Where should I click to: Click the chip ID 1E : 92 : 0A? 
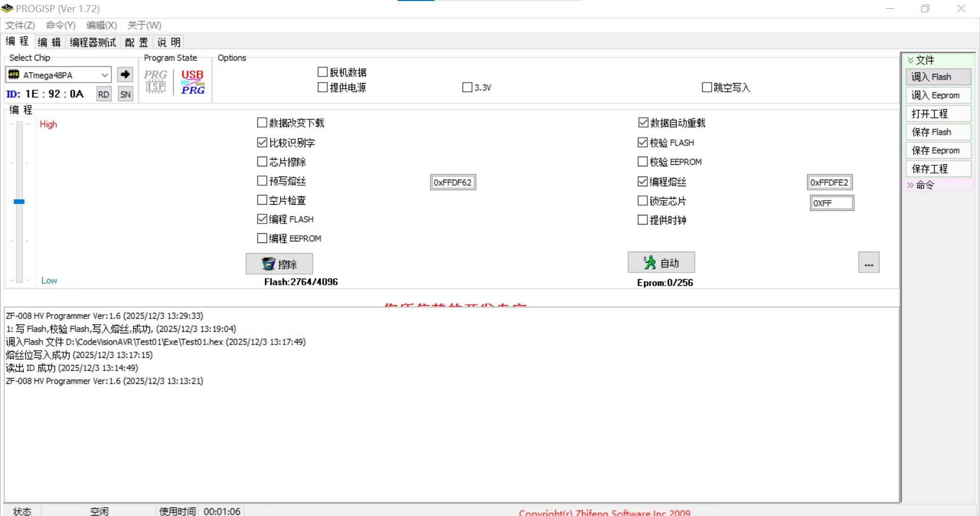click(x=54, y=94)
